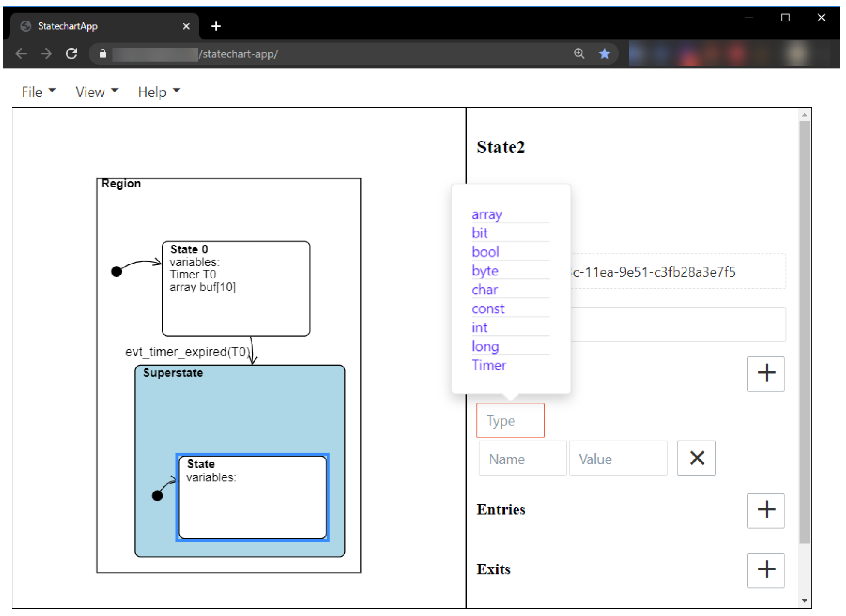Select the Superstate node label
Viewport: 846px width, 616px height.
point(173,373)
